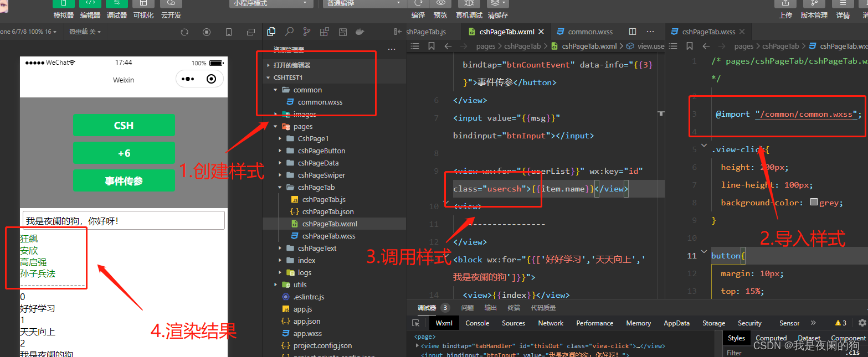Open cshPageTab.json in file tree
Image resolution: width=868 pixels, height=357 pixels.
[335, 211]
